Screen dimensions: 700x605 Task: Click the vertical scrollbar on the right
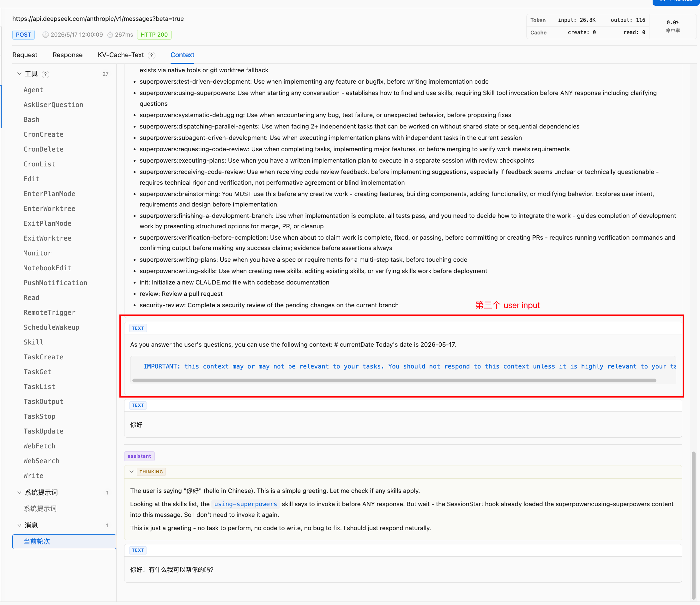[x=694, y=525]
